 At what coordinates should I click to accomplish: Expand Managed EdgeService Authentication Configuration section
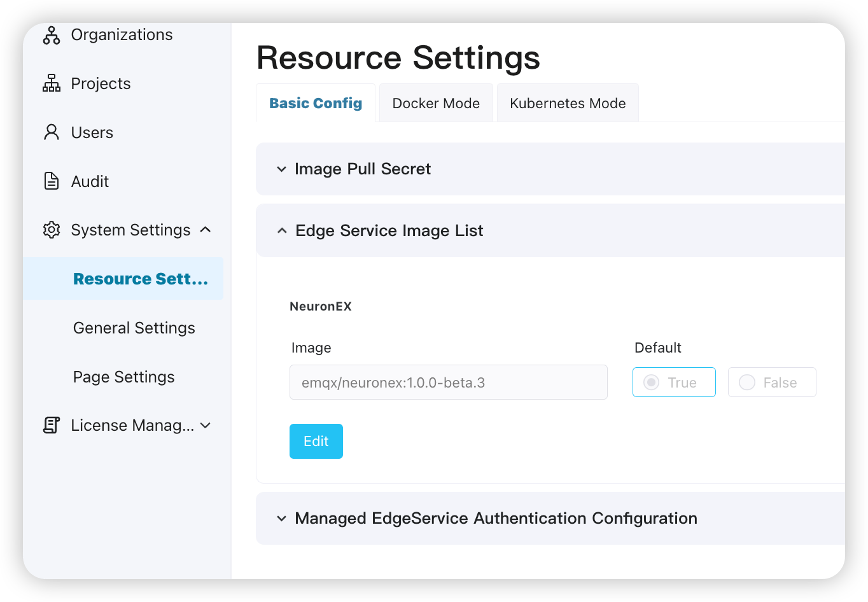tap(281, 519)
